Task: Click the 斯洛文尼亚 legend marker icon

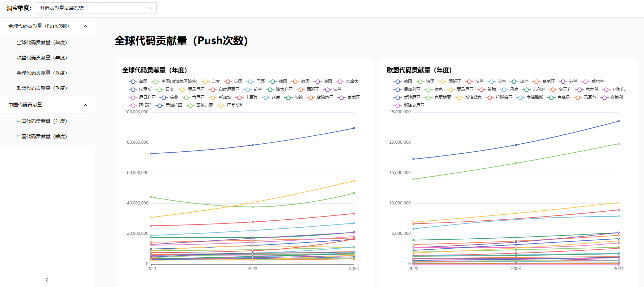Action: click(x=398, y=105)
